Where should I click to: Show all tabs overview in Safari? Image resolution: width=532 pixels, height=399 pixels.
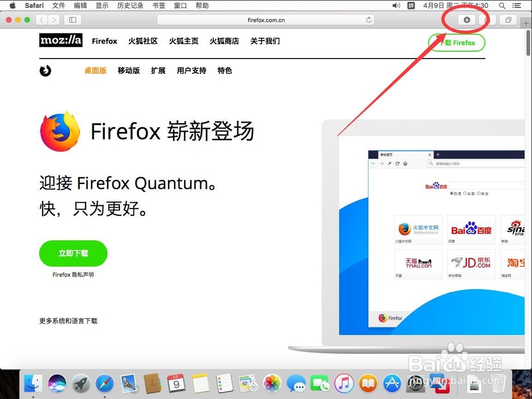pos(508,20)
